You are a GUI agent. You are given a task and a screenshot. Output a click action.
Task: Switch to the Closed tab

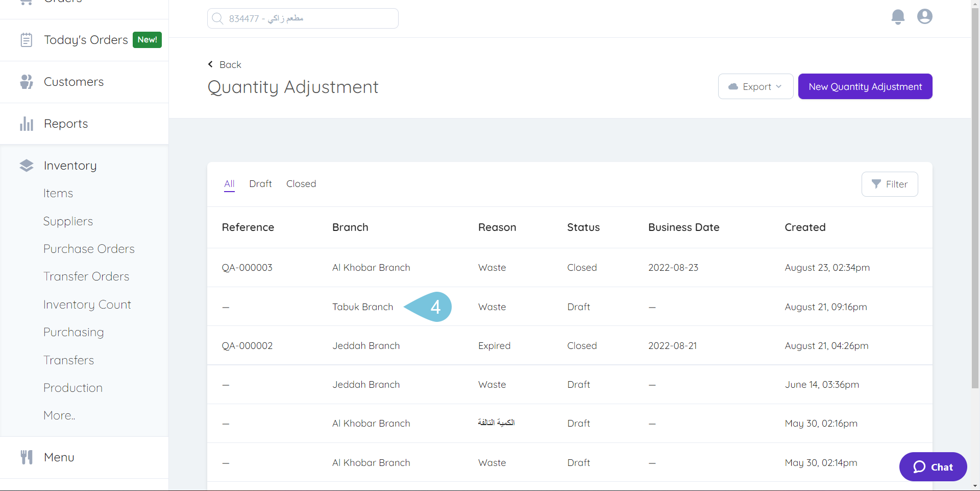pos(301,183)
